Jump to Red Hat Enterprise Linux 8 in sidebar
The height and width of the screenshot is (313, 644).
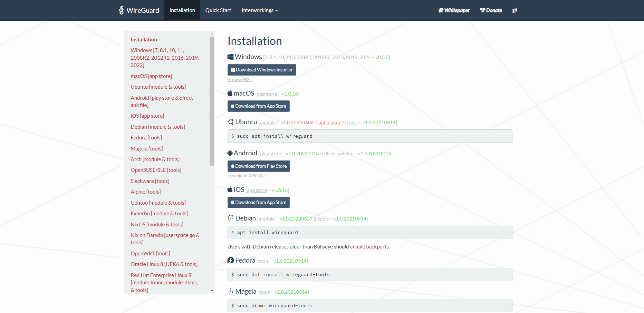164,283
